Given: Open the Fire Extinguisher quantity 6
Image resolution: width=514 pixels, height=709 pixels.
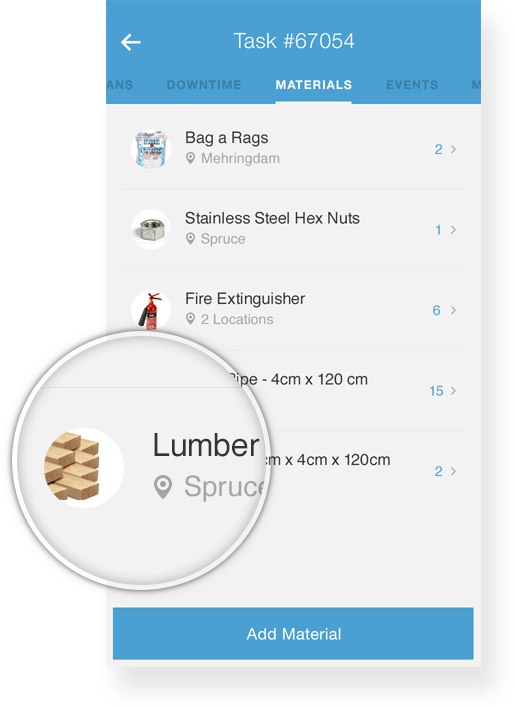Looking at the screenshot, I should coord(436,310).
